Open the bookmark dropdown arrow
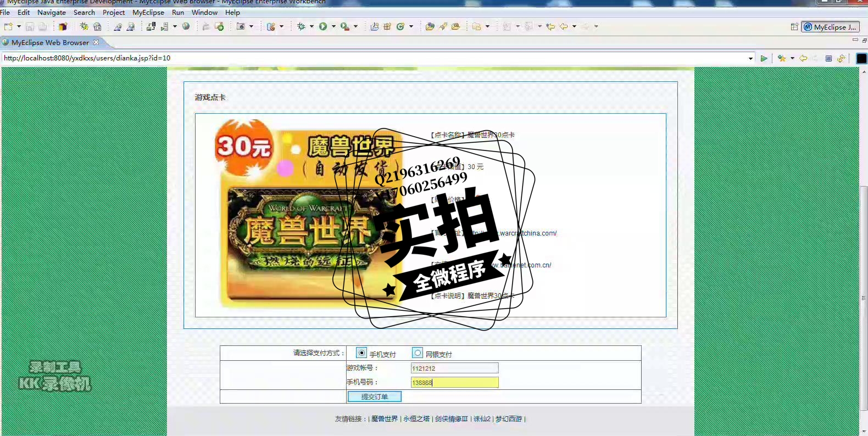Image resolution: width=868 pixels, height=436 pixels. click(792, 58)
